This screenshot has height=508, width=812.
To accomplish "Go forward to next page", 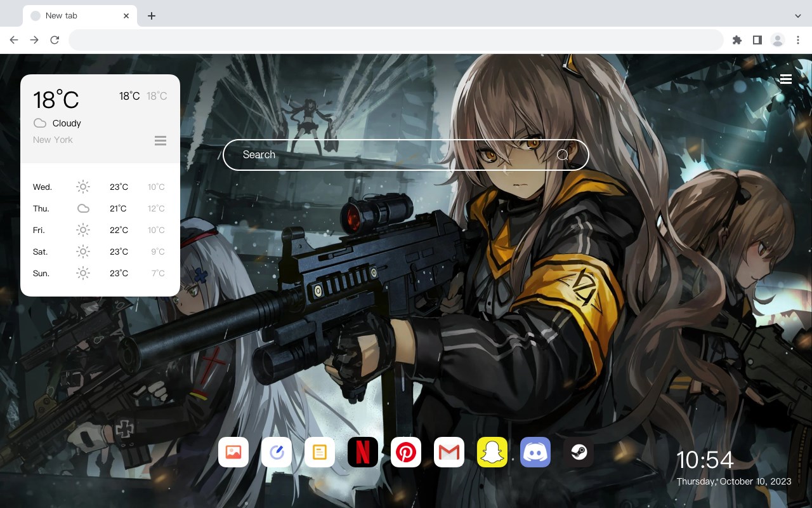I will [34, 40].
